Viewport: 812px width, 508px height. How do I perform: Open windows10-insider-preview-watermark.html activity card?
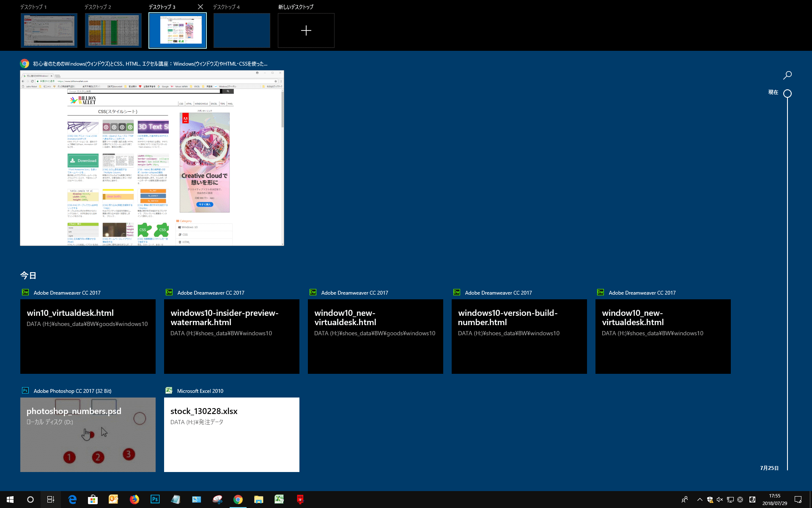[232, 337]
